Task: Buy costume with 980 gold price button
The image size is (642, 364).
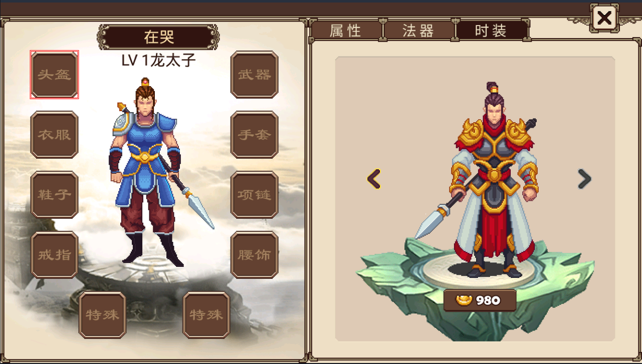Action: [480, 300]
